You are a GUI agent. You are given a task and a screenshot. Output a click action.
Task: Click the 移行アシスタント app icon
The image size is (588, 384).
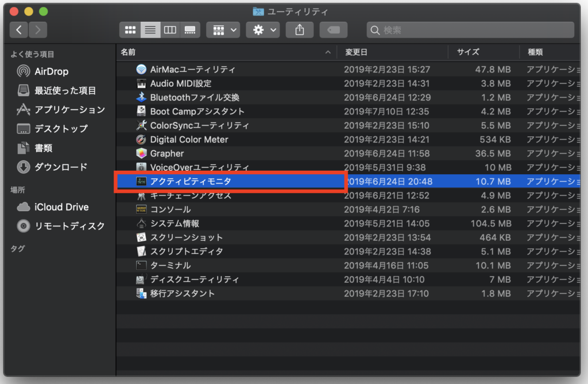coord(141,294)
